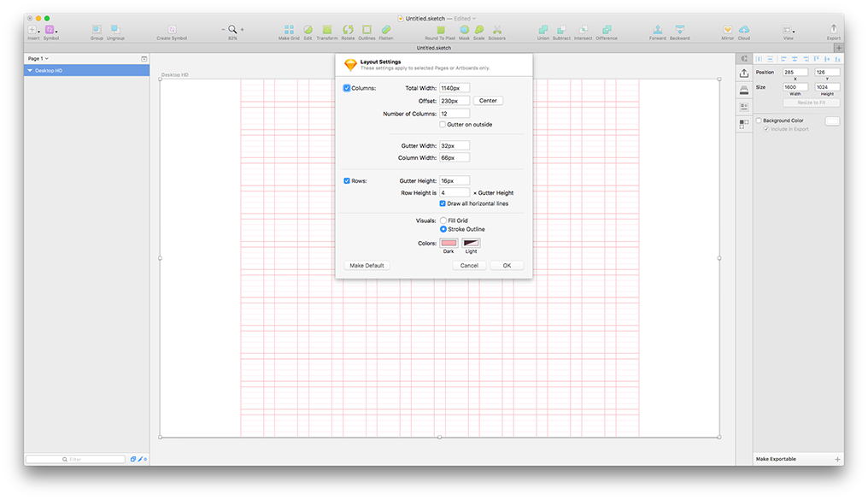Select the Desktop HD layer row
868x500 pixels.
[86, 70]
